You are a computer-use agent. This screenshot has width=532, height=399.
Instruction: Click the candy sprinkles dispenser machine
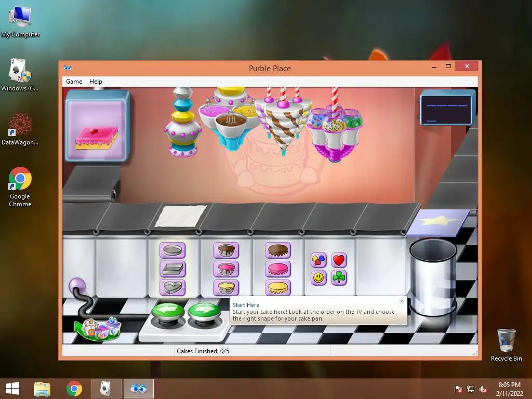(x=335, y=125)
